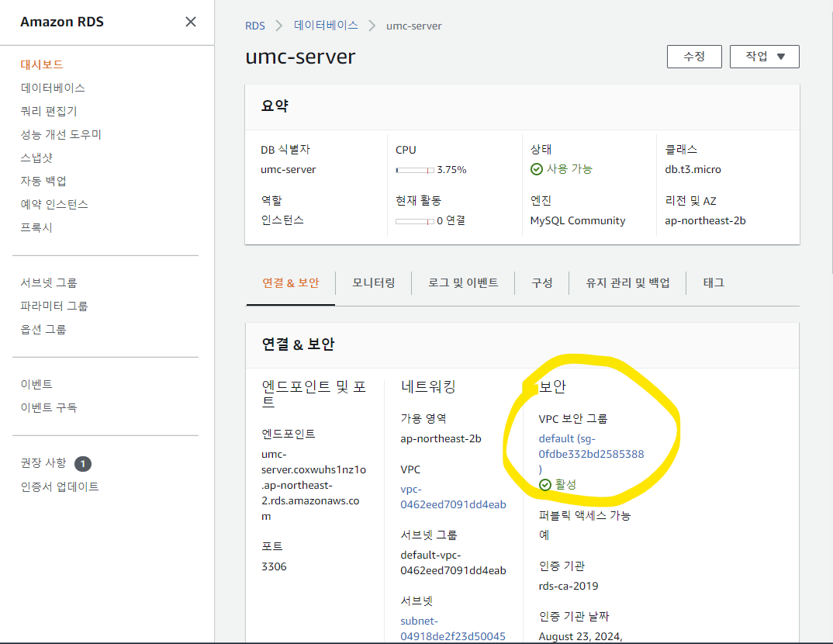Open 인증서 업데이트 in sidebar
Viewport: 833px width, 644px height.
(x=60, y=486)
